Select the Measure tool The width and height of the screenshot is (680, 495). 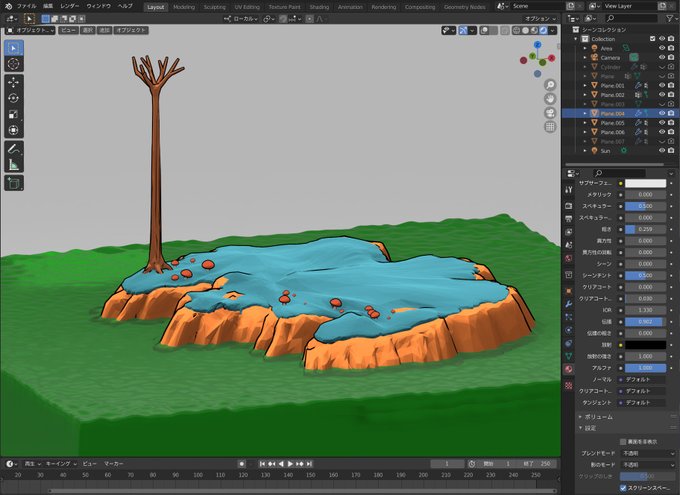click(13, 165)
